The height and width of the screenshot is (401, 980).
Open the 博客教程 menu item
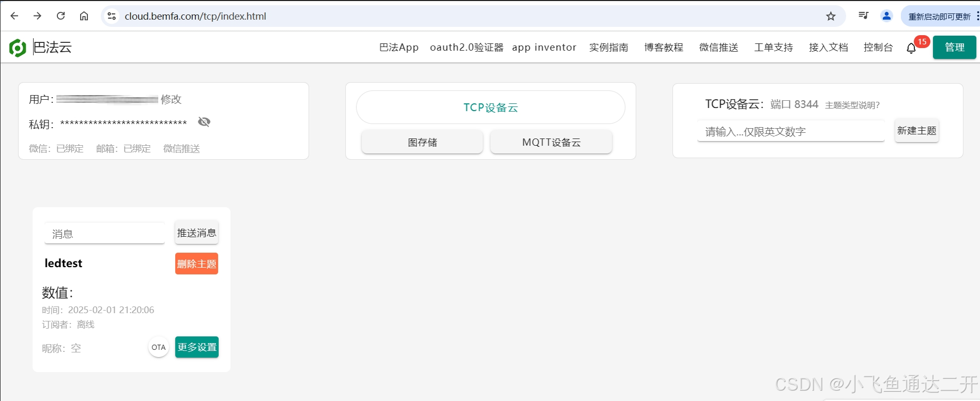coord(664,48)
